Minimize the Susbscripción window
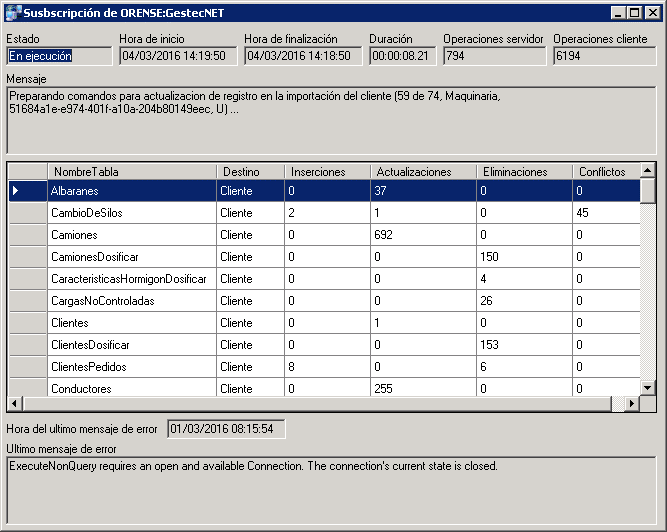667x532 pixels. pos(618,13)
